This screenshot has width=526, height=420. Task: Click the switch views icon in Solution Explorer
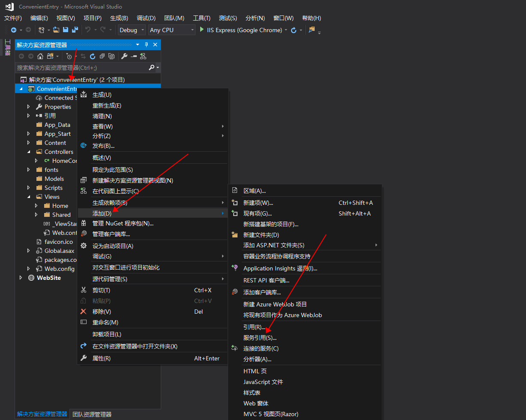point(50,56)
